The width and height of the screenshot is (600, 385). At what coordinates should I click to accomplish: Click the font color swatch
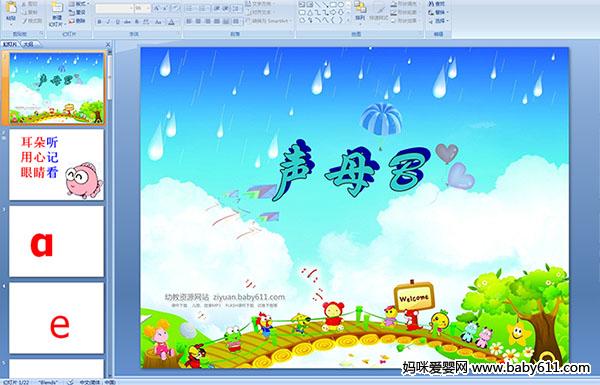coord(171,22)
